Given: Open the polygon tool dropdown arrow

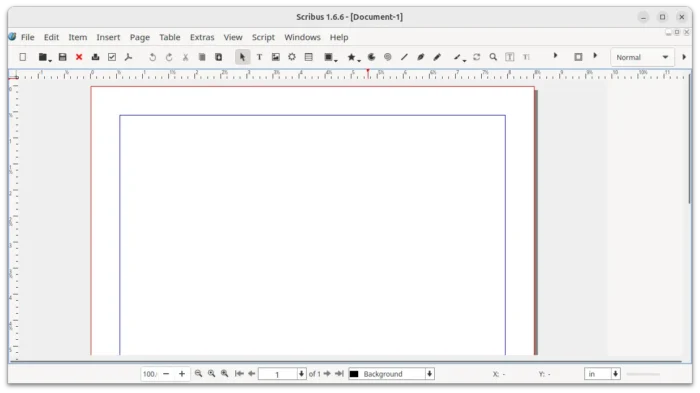Looking at the screenshot, I should [x=359, y=60].
